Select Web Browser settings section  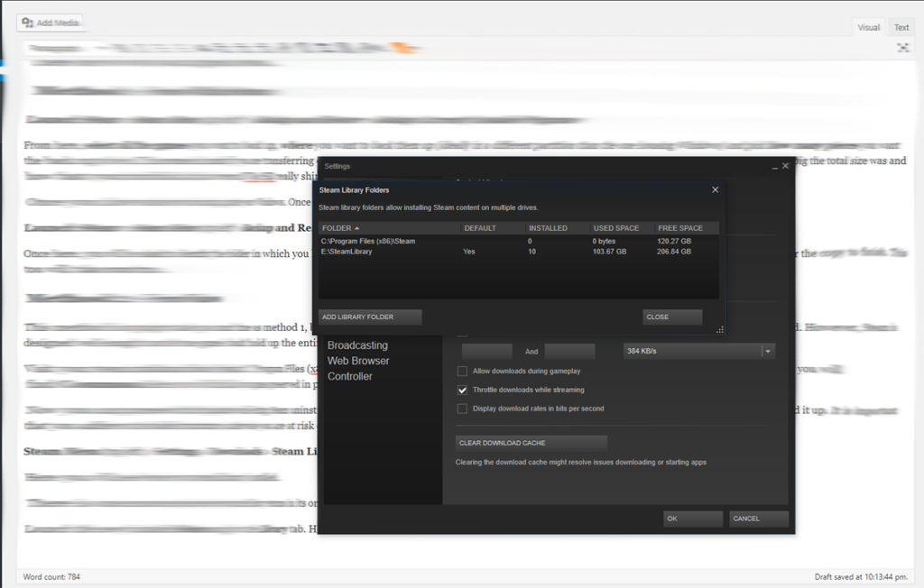coord(361,360)
